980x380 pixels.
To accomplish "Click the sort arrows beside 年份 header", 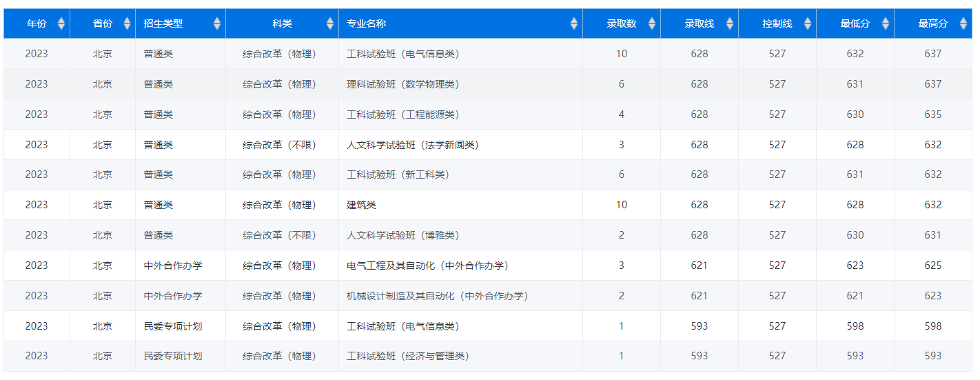I will click(61, 24).
